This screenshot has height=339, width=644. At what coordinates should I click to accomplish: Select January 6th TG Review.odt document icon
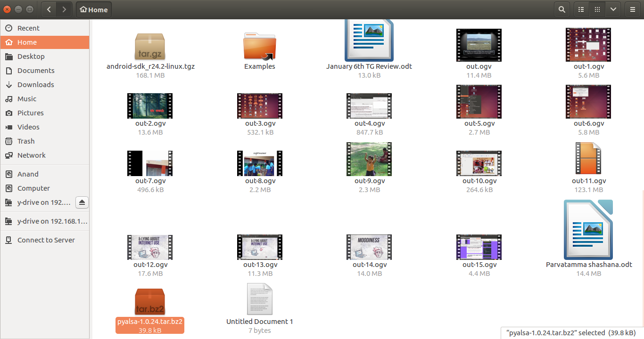pyautogui.click(x=369, y=41)
